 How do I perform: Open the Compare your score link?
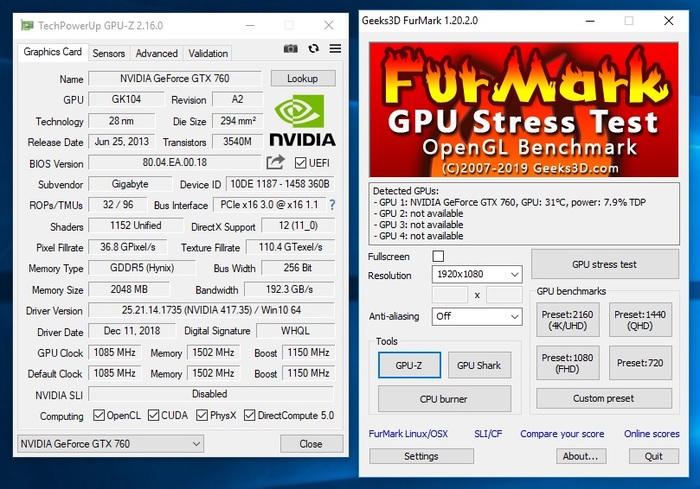pyautogui.click(x=562, y=434)
